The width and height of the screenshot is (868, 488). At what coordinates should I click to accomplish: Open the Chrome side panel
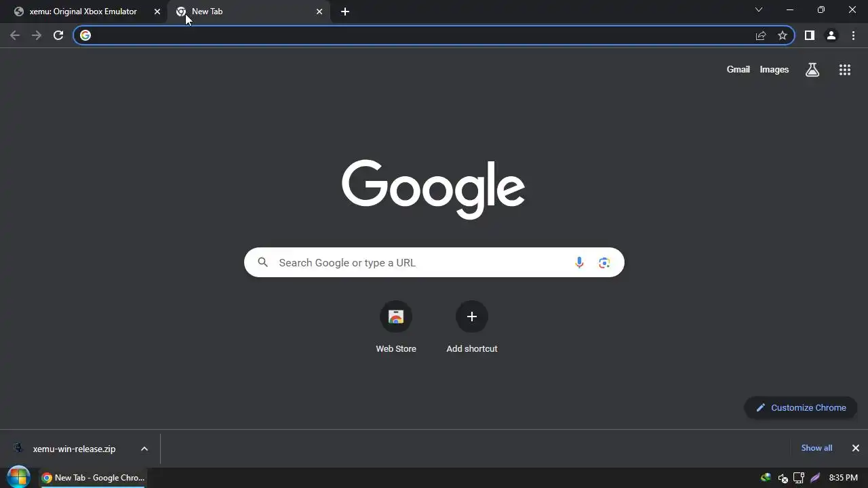pyautogui.click(x=810, y=35)
